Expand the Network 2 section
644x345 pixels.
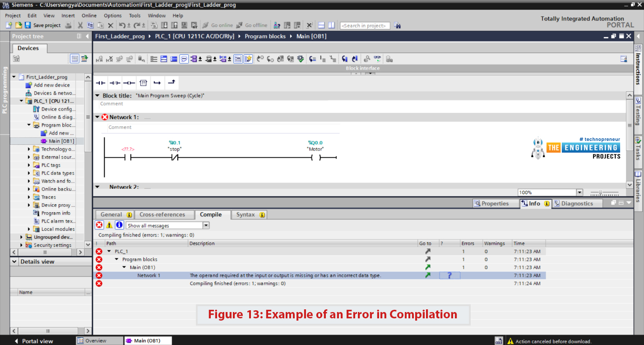(97, 186)
